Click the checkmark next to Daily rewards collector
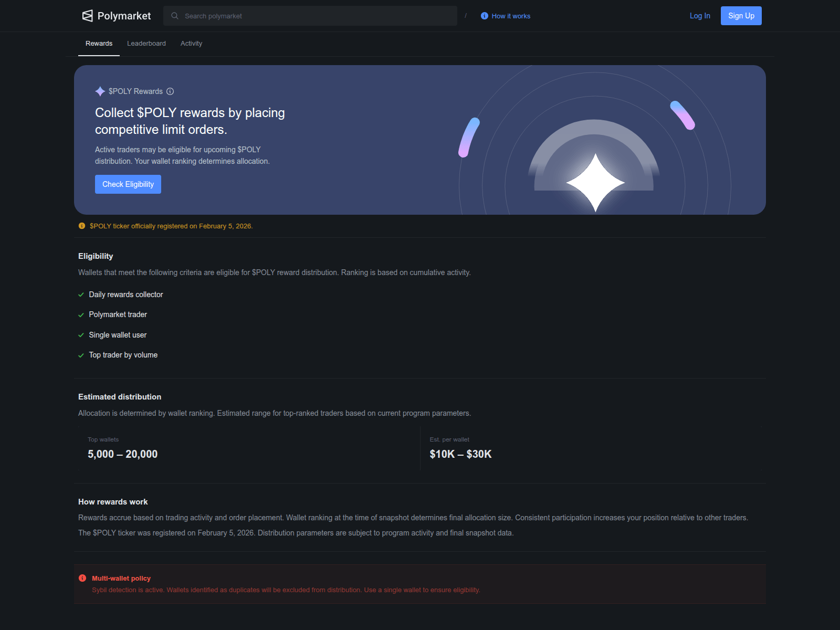This screenshot has width=840, height=630. [x=81, y=295]
